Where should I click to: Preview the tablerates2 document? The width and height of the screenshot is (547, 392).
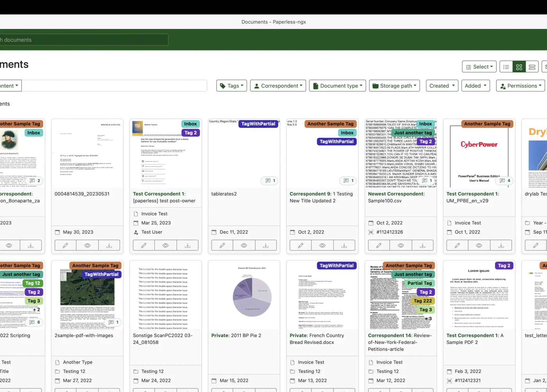(x=244, y=245)
